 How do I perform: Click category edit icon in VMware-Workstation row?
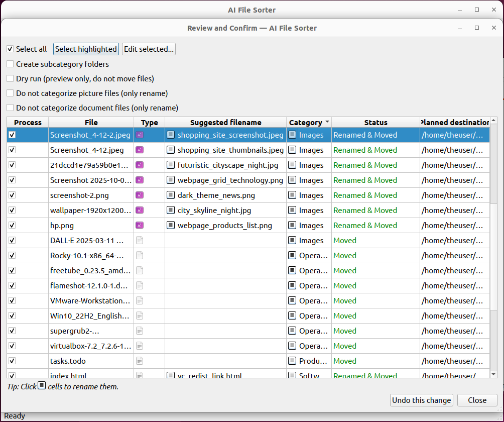pyautogui.click(x=292, y=301)
